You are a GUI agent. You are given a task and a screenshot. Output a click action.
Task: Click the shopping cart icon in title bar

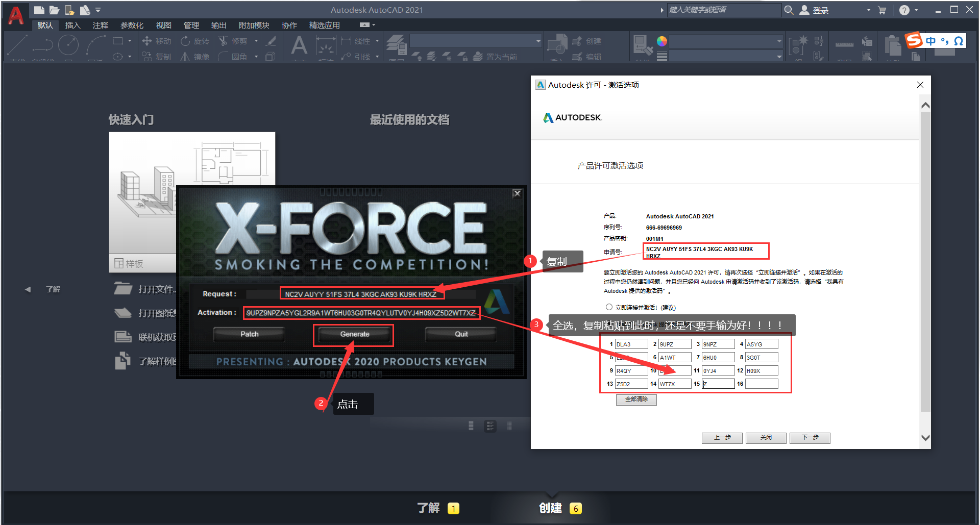click(882, 10)
